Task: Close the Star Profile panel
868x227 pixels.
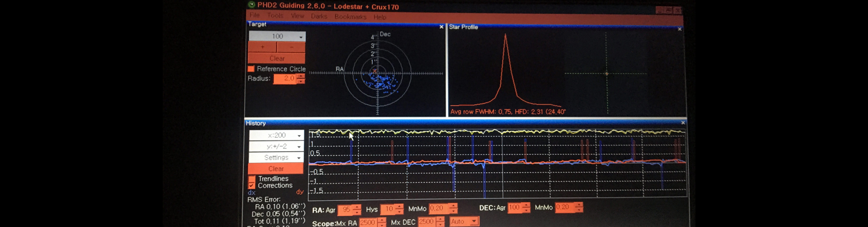Action: [679, 29]
